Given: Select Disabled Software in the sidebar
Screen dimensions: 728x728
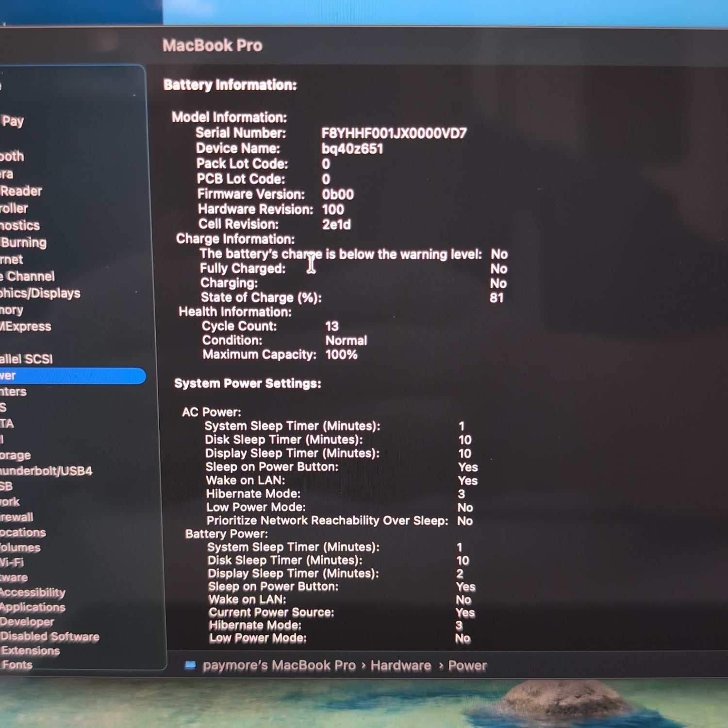Looking at the screenshot, I should pyautogui.click(x=50, y=636).
